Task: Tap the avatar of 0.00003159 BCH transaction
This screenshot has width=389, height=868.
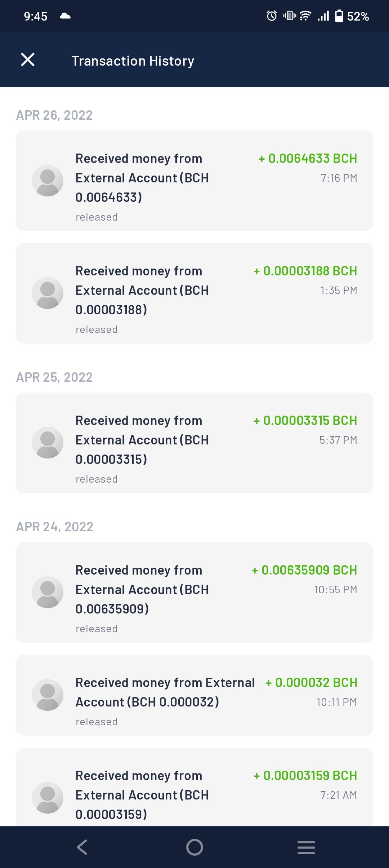Action: [48, 798]
